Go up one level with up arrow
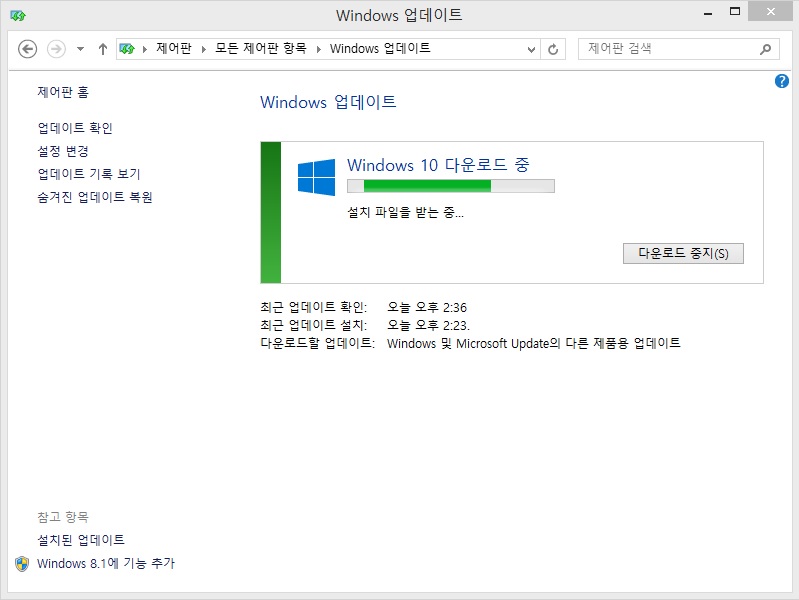The width and height of the screenshot is (799, 600). click(x=102, y=49)
